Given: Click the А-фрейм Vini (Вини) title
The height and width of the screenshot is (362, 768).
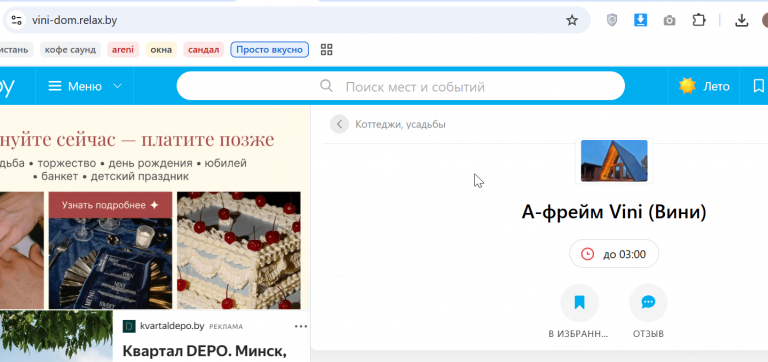Looking at the screenshot, I should pyautogui.click(x=614, y=213).
